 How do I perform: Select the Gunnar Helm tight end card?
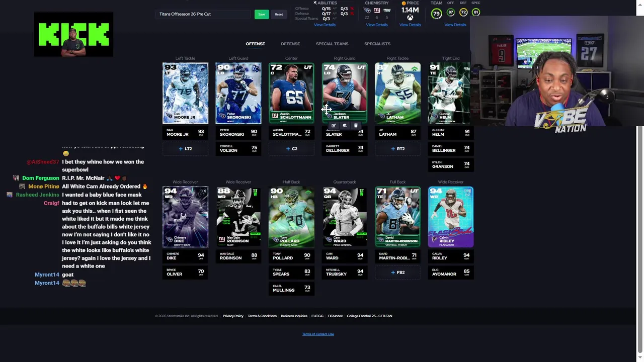[x=449, y=93]
